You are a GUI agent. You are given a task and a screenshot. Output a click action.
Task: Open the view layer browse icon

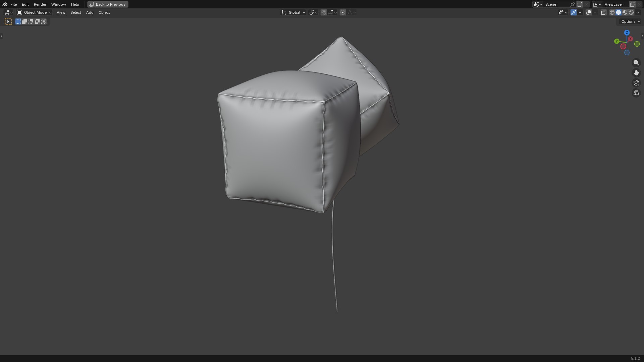pyautogui.click(x=597, y=4)
